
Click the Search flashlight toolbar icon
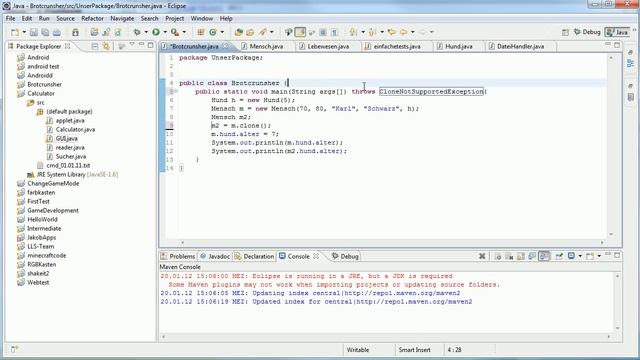[262, 32]
